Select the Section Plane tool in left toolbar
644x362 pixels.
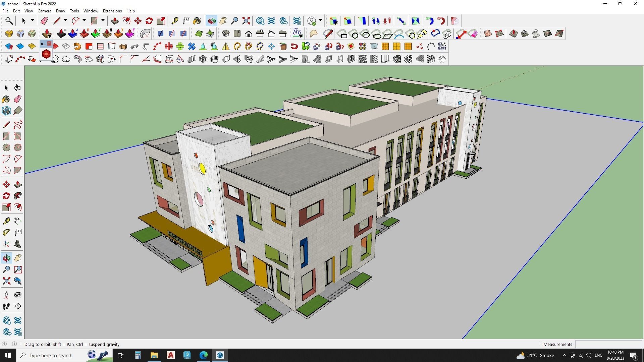coord(18,306)
